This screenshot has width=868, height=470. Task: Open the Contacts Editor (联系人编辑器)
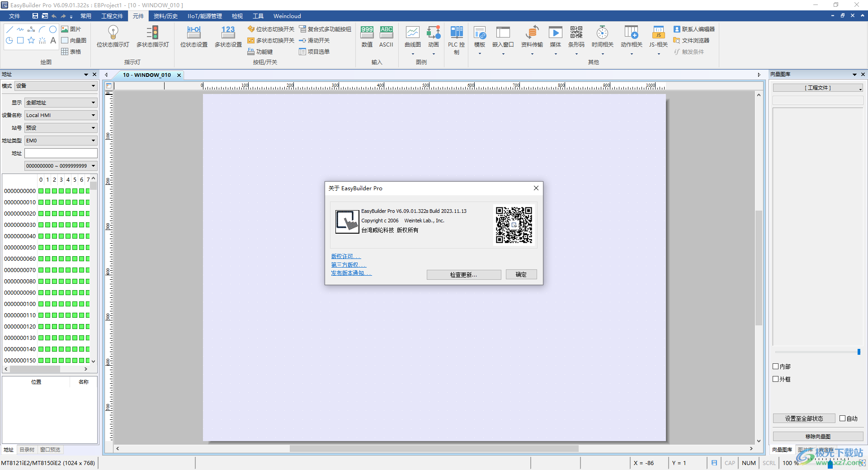tap(694, 29)
